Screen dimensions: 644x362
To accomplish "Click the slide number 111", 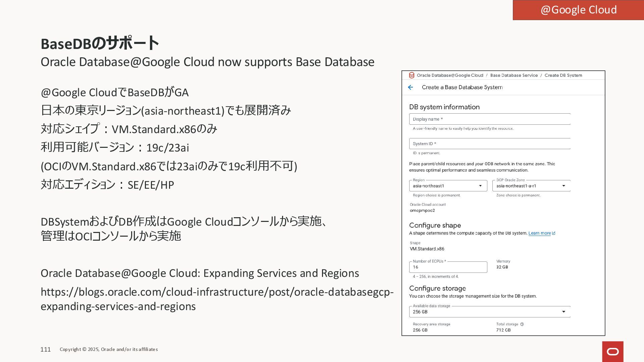I will (45, 349).
